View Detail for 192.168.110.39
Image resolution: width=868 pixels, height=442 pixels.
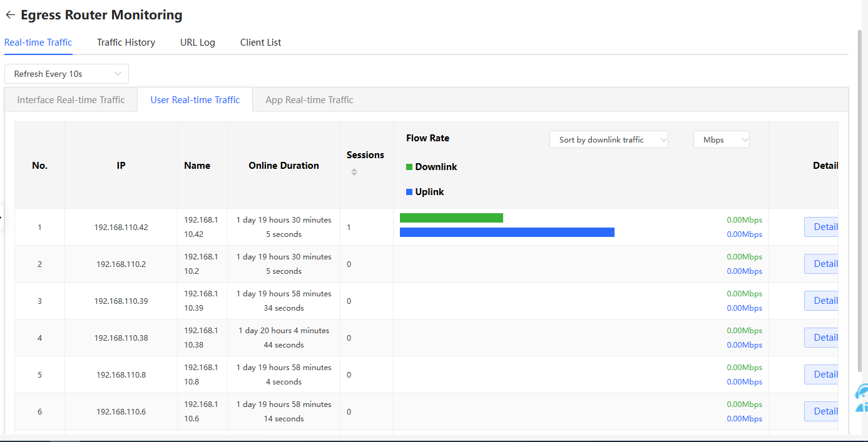pyautogui.click(x=822, y=301)
